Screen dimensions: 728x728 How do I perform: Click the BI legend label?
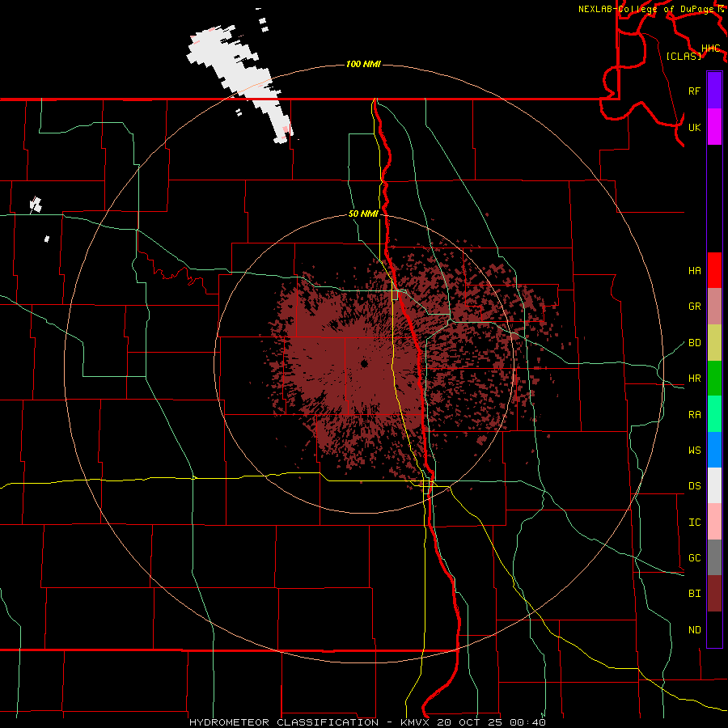[x=694, y=594]
